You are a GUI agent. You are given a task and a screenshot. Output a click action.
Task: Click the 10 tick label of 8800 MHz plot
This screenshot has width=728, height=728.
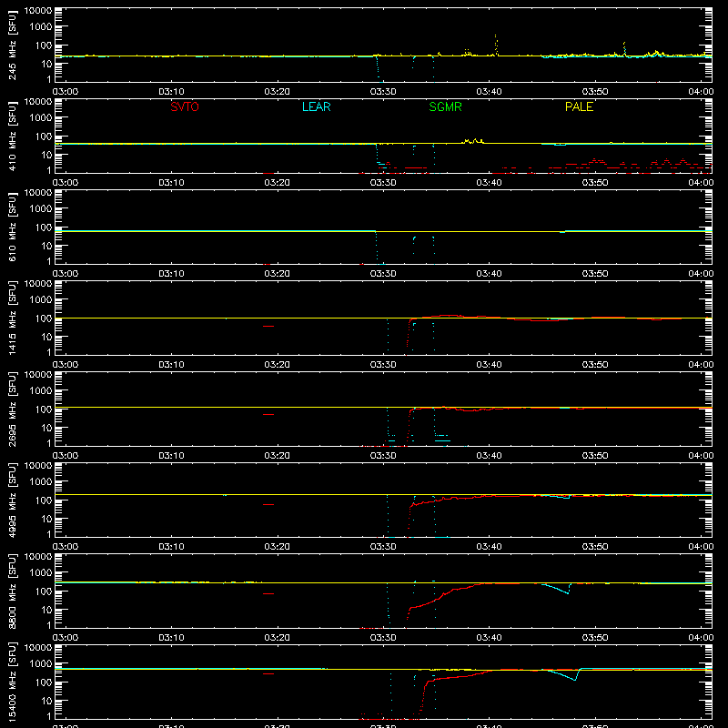46,610
